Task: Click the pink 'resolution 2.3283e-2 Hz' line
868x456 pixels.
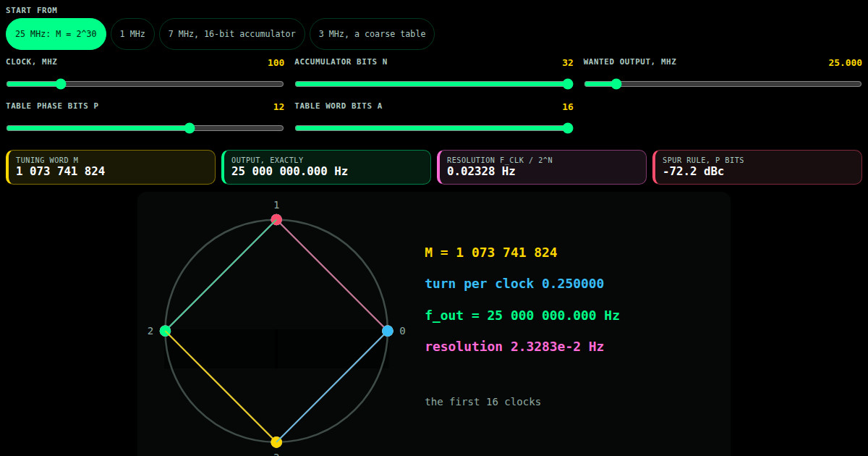Action: click(x=514, y=347)
